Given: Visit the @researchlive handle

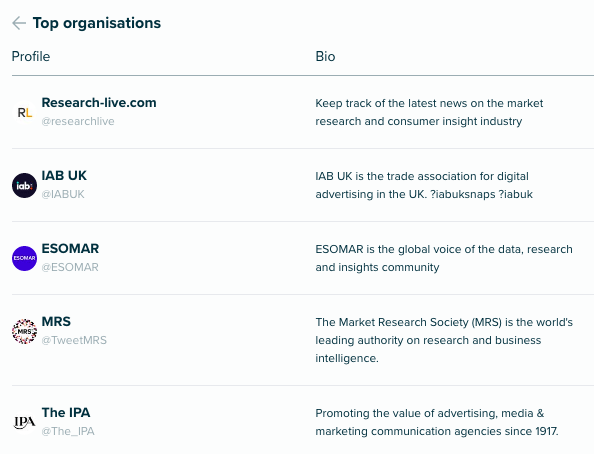Looking at the screenshot, I should click(x=78, y=121).
